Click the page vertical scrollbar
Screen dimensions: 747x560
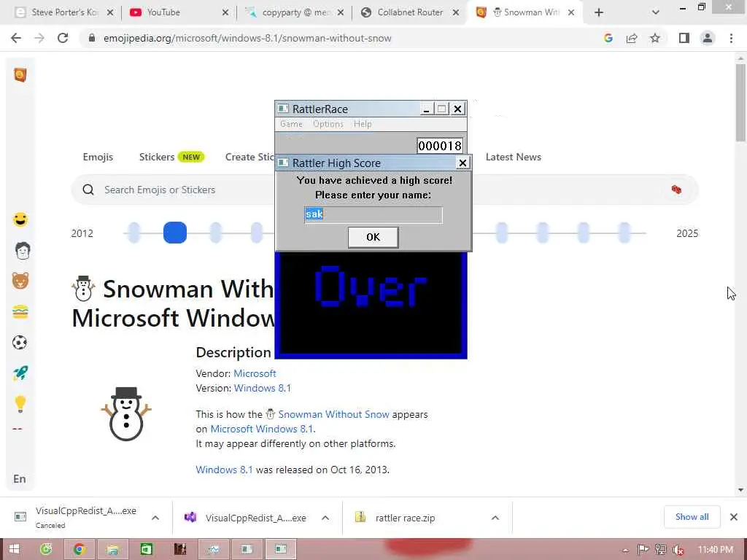coord(740,102)
